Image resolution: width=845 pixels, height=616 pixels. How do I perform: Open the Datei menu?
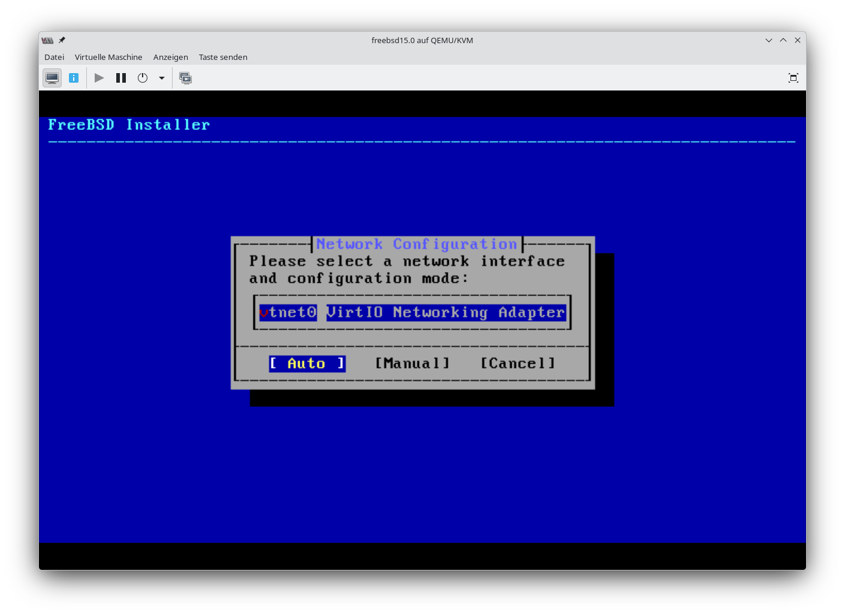(x=54, y=57)
